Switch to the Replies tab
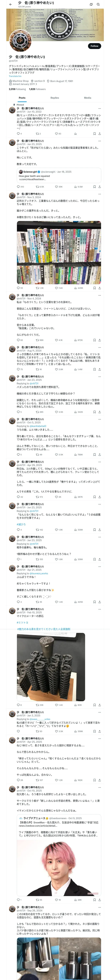Screen dimensions: 110x980 (55, 98)
